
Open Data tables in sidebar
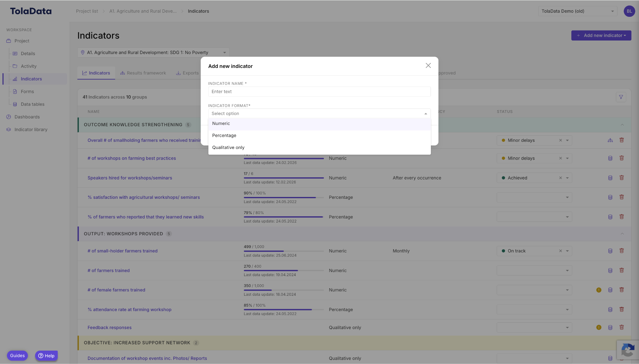32,104
